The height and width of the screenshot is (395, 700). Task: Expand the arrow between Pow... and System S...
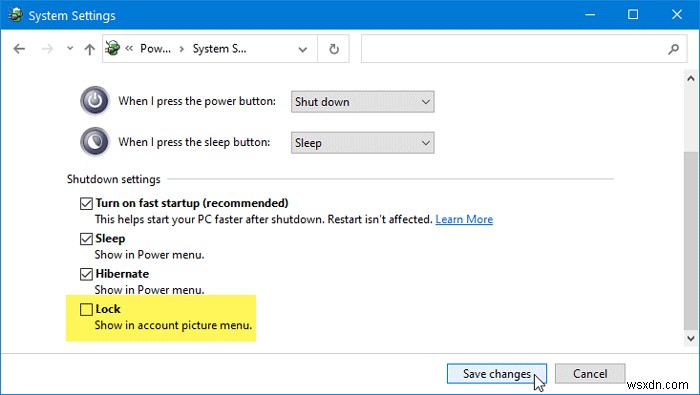182,49
